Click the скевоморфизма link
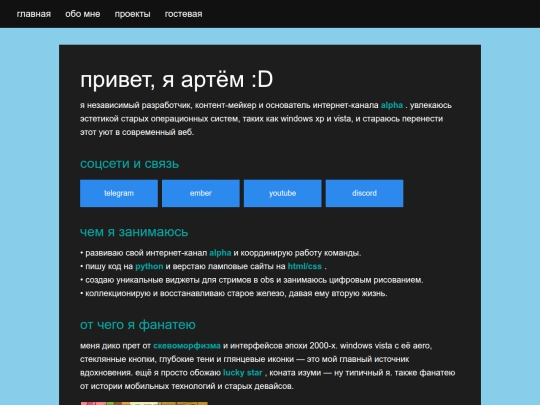 coord(187,345)
